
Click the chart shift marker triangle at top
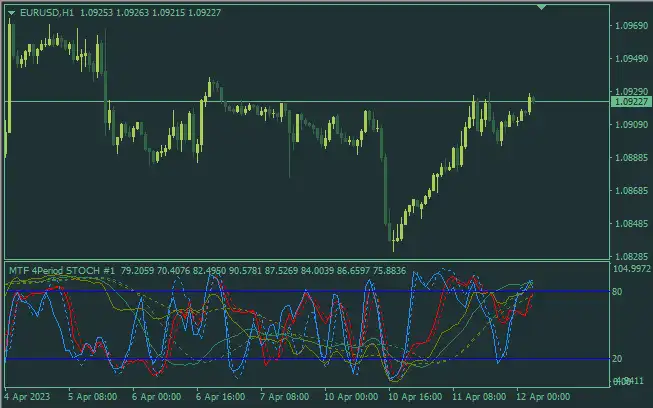tap(541, 7)
